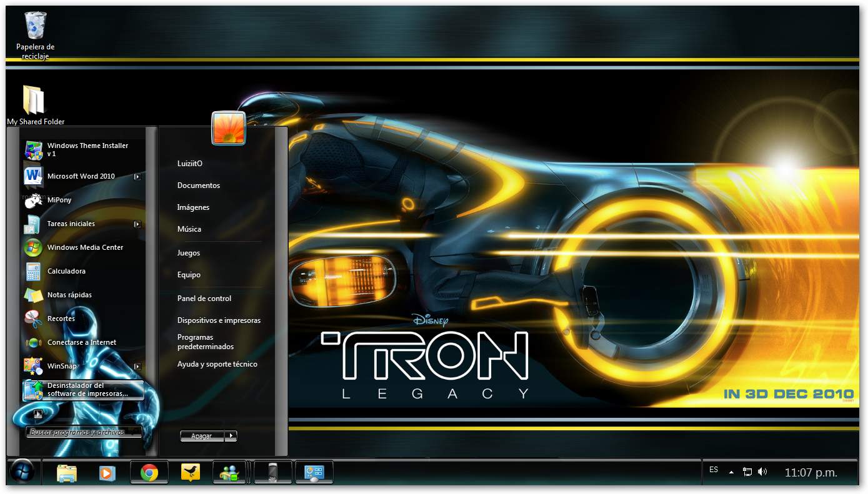Launch Recortes using the scissors icon
Viewport: 868px width, 494px height.
33,319
